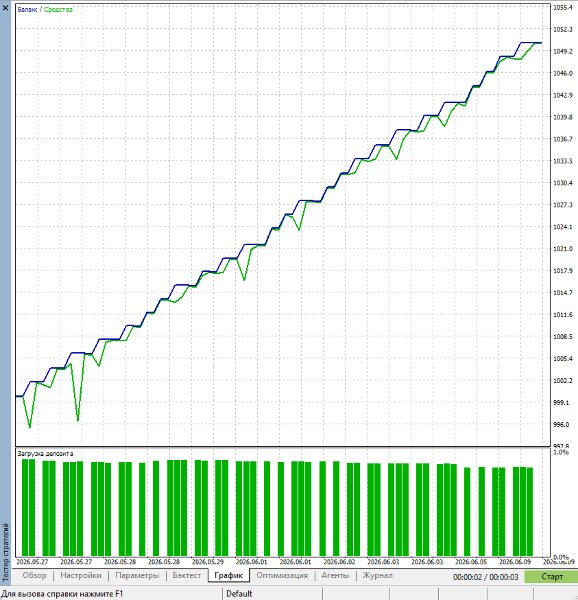Click the Средства legend label

point(58,10)
